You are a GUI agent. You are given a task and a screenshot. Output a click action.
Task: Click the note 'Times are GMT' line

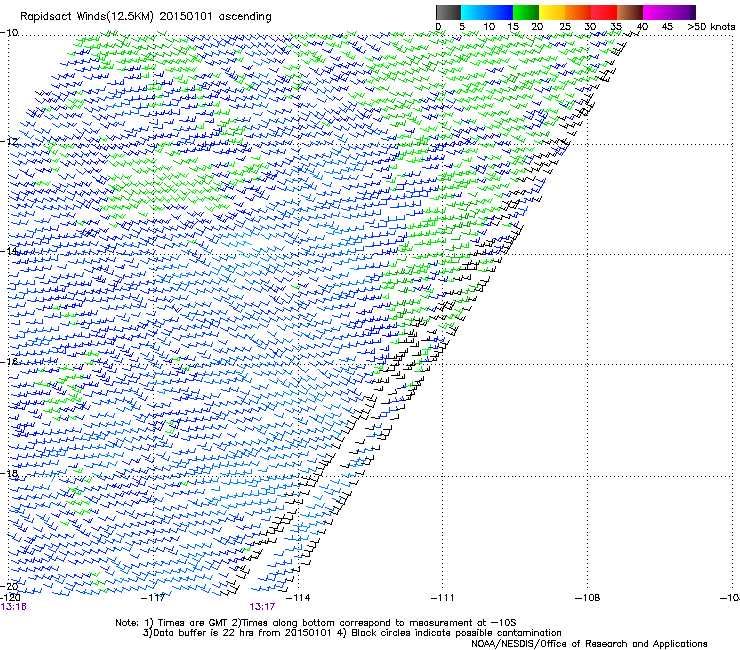pos(316,623)
